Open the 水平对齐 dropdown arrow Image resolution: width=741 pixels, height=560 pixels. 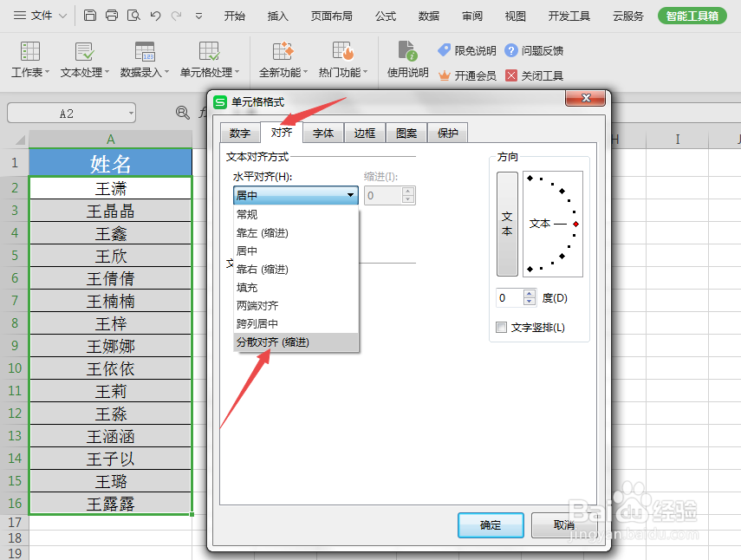pos(349,195)
